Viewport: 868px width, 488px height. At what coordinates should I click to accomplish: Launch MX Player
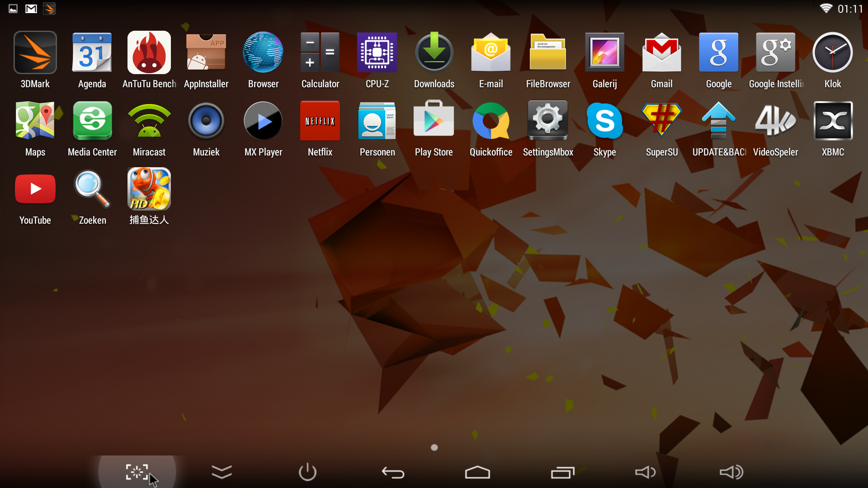(263, 121)
